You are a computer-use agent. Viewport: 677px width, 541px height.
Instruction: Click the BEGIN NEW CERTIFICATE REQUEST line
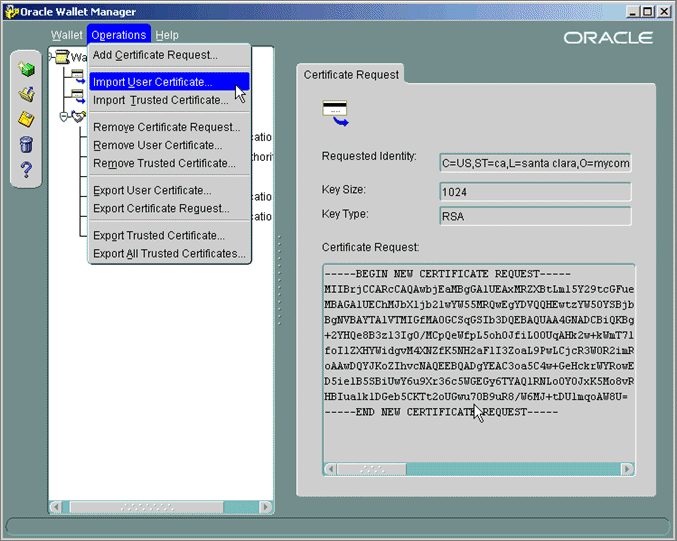[x=448, y=274]
